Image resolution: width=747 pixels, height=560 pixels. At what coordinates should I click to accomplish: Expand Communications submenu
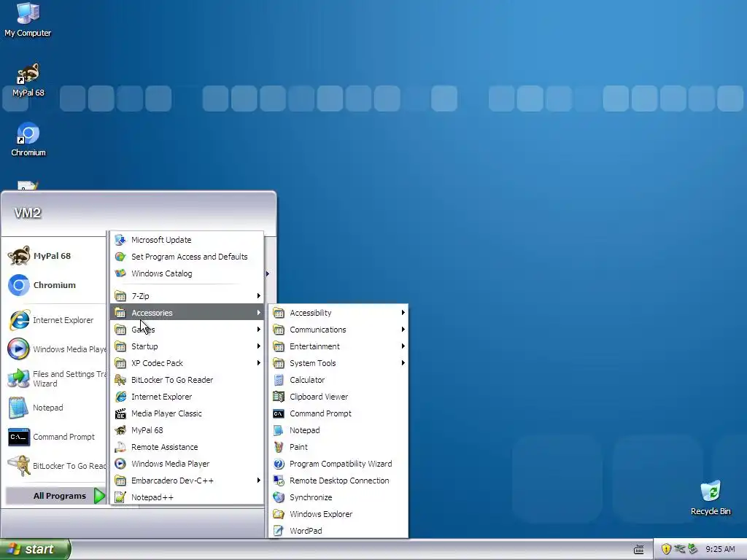(338, 330)
